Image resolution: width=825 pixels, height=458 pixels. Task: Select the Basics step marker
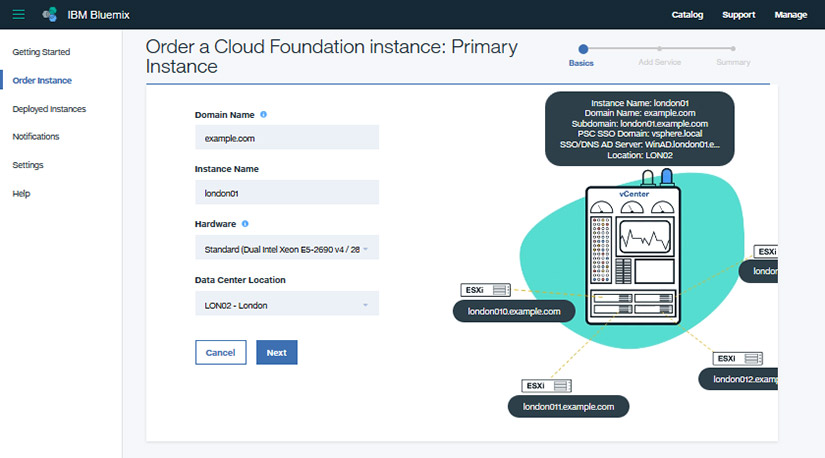582,49
